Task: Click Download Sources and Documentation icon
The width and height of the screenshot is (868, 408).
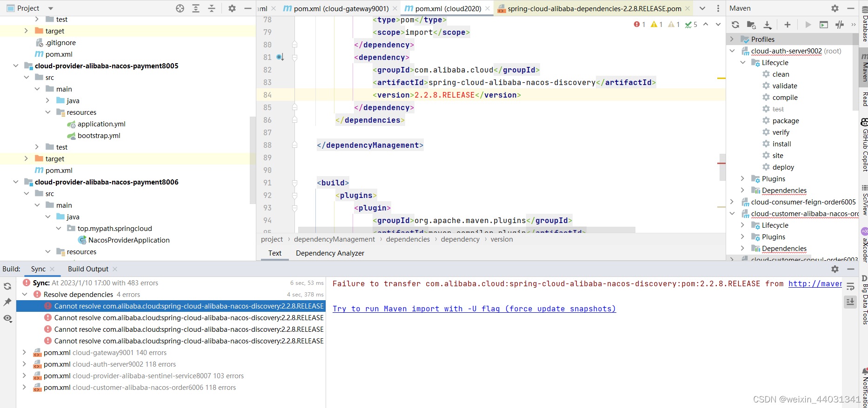Action: (768, 25)
